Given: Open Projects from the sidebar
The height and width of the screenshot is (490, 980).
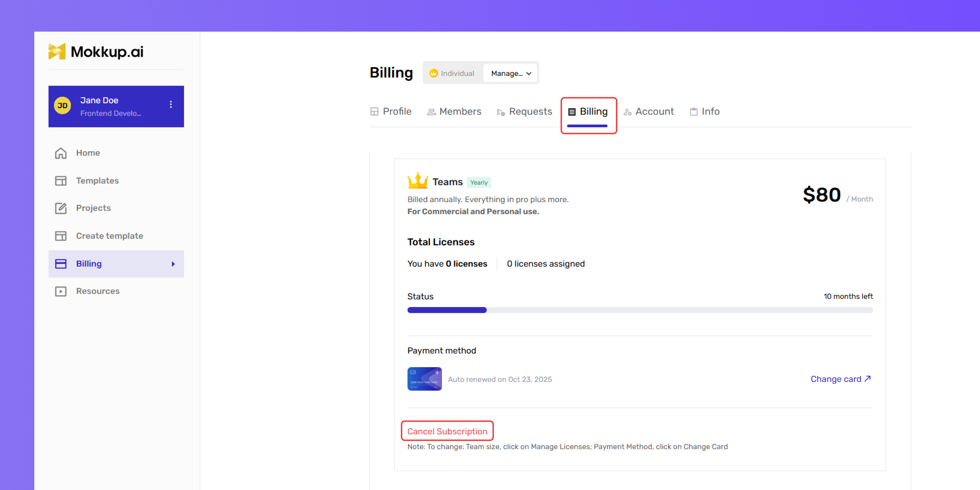Looking at the screenshot, I should 116,208.
